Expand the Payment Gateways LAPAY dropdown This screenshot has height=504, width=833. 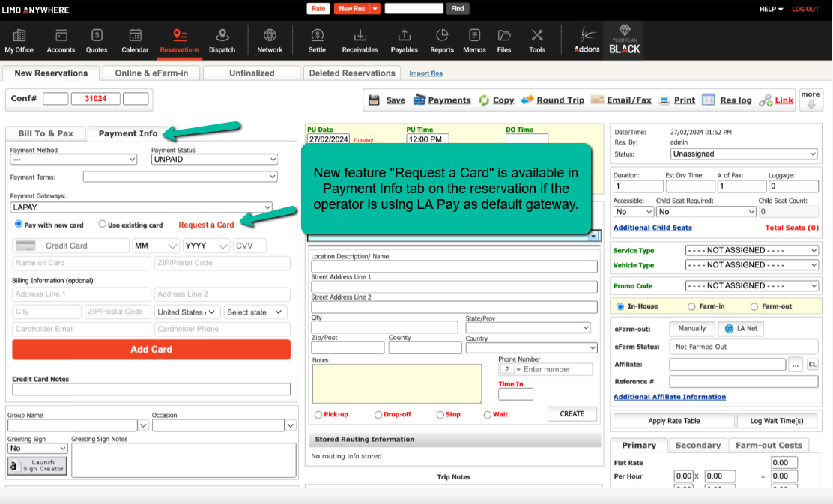(x=142, y=207)
